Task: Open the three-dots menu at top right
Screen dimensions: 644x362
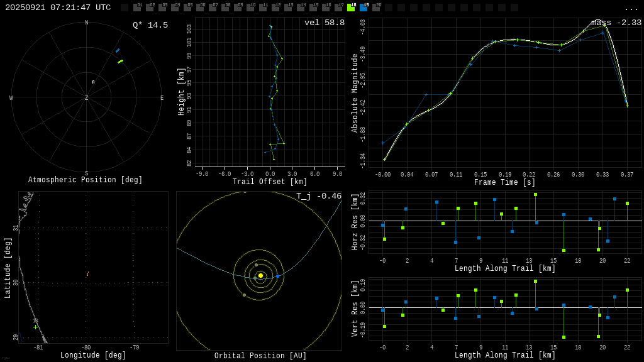Action: point(631,8)
